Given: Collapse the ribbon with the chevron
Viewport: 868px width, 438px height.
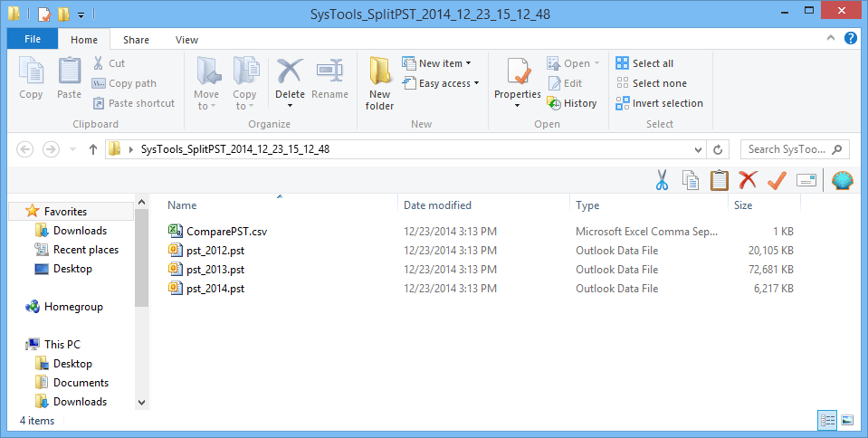Looking at the screenshot, I should (x=830, y=38).
